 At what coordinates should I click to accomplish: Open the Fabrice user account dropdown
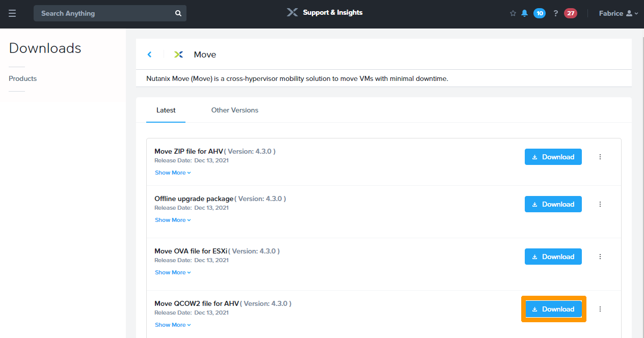click(618, 13)
